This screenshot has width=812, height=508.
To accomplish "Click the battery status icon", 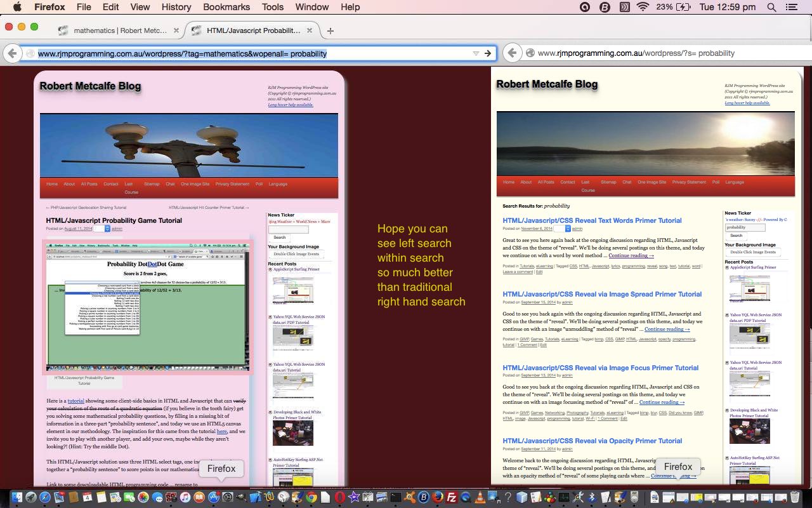I will click(684, 7).
